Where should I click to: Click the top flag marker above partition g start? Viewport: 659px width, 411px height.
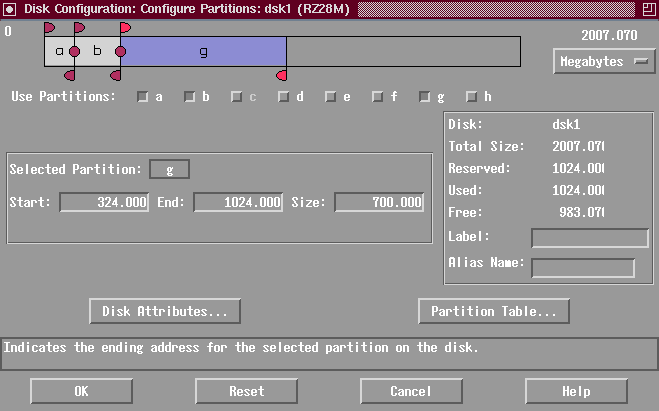(x=125, y=28)
